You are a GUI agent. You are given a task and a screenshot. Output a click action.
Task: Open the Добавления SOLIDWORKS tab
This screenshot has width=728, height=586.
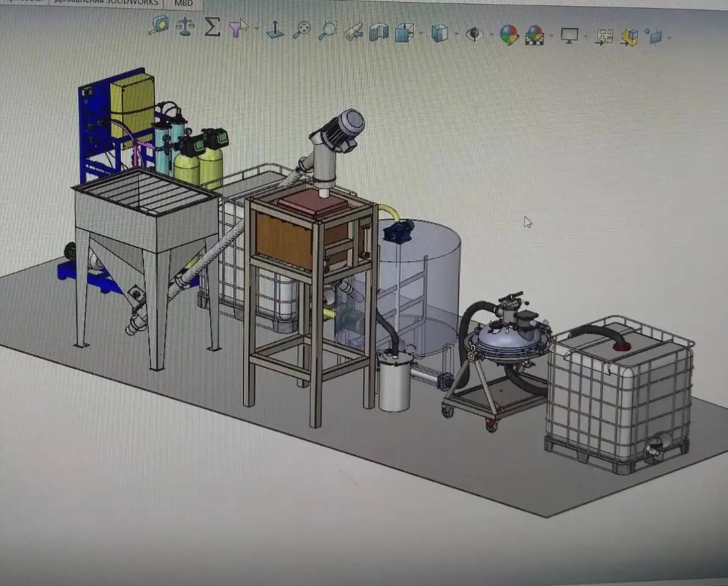click(x=107, y=2)
